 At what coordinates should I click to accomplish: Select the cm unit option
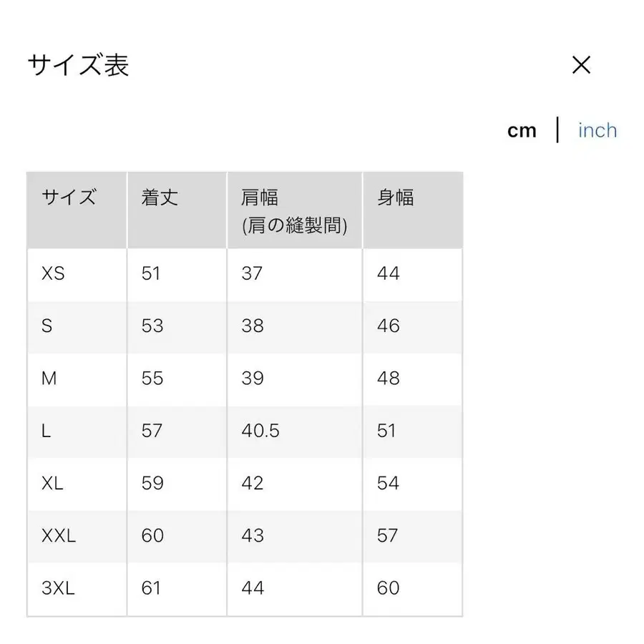pos(522,130)
